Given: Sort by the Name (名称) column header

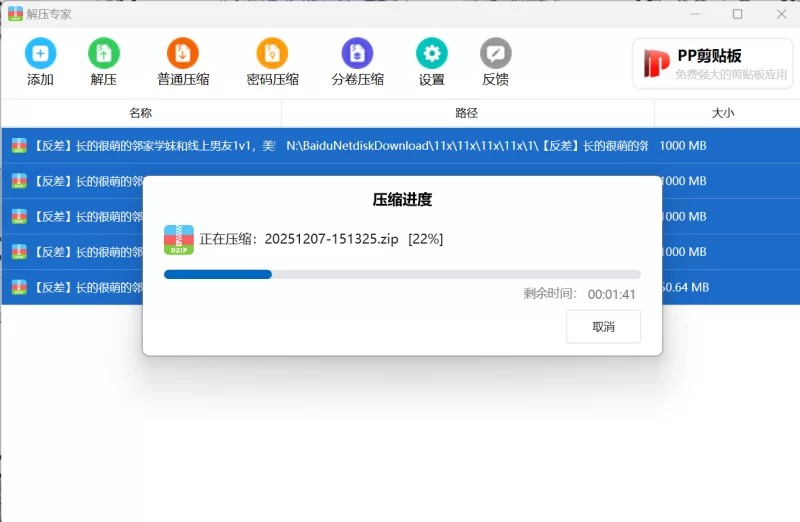Looking at the screenshot, I should click(141, 113).
